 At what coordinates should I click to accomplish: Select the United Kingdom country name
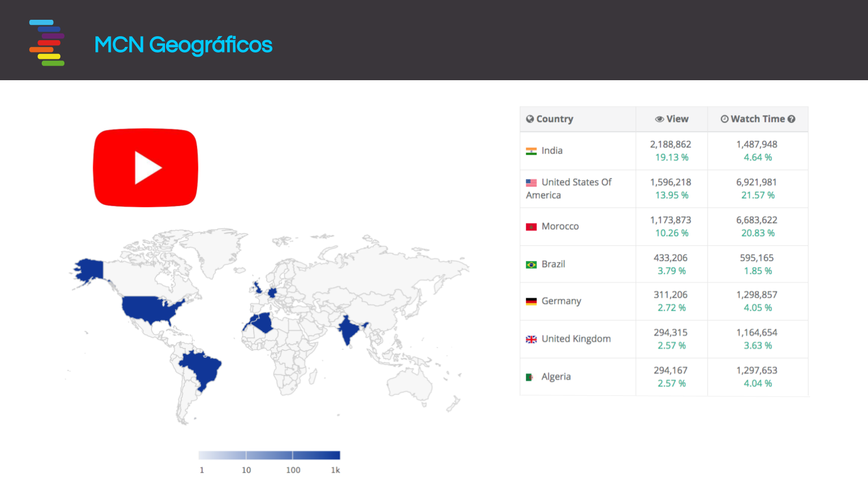coord(576,339)
